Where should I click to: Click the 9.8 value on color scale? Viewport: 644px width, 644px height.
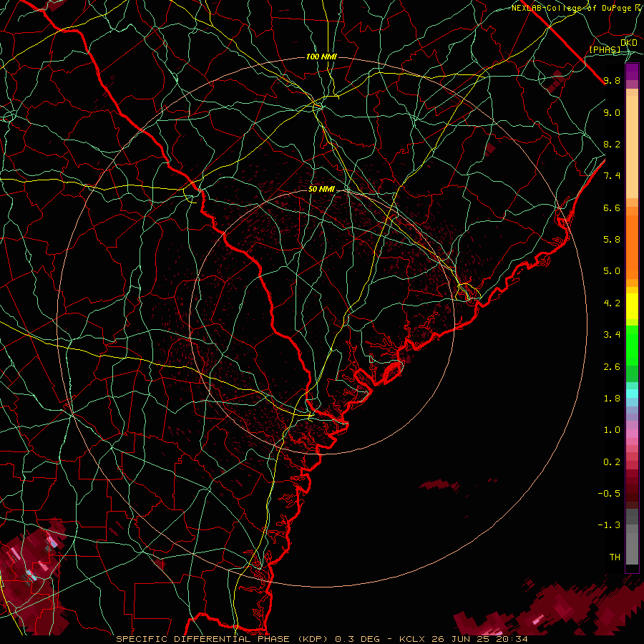612,80
